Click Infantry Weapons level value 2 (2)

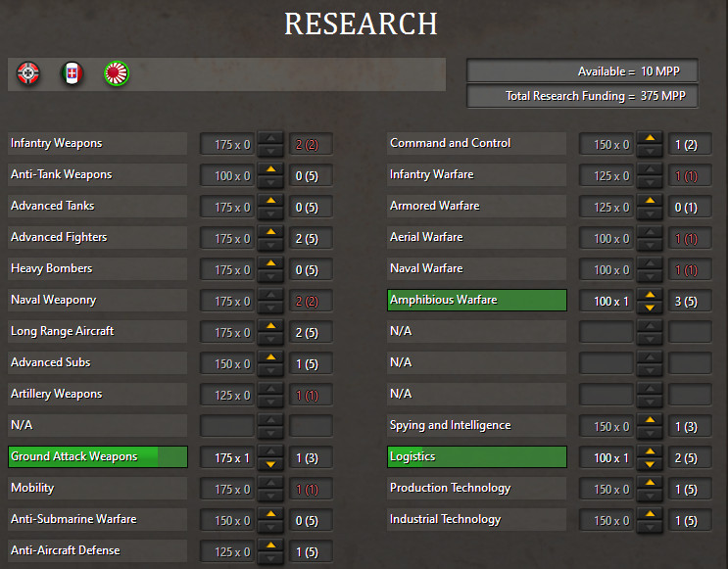point(311,144)
